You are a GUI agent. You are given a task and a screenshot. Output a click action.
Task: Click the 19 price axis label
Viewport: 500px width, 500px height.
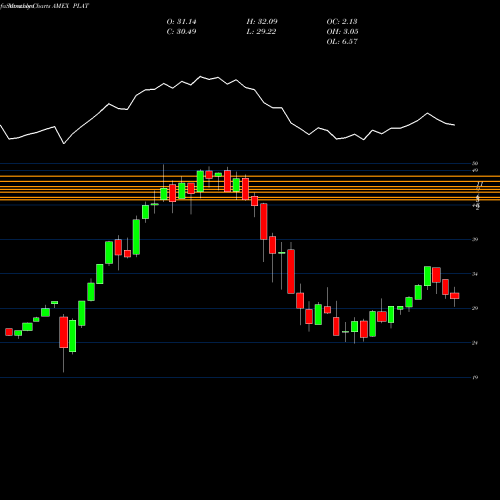(x=475, y=378)
